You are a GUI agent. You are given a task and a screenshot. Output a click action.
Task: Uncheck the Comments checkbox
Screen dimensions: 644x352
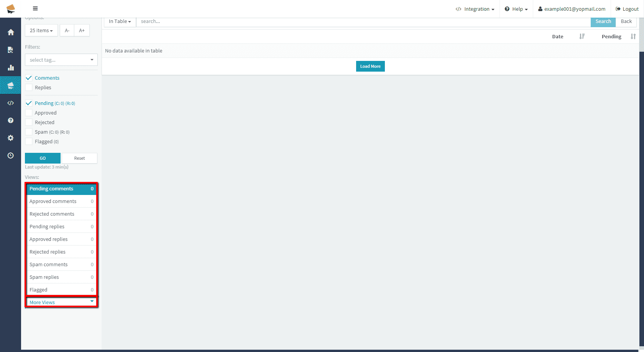coord(29,78)
